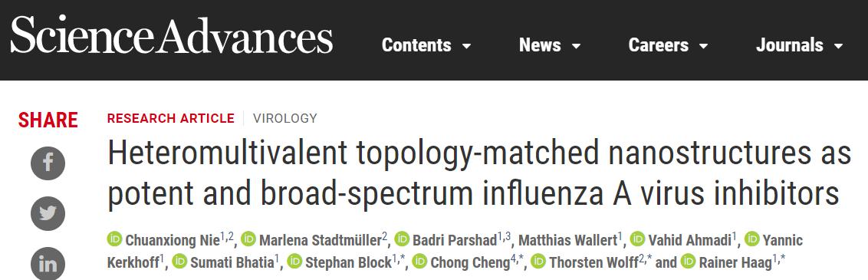868x280 pixels.
Task: Expand the Careers dropdown menu
Action: click(x=668, y=45)
